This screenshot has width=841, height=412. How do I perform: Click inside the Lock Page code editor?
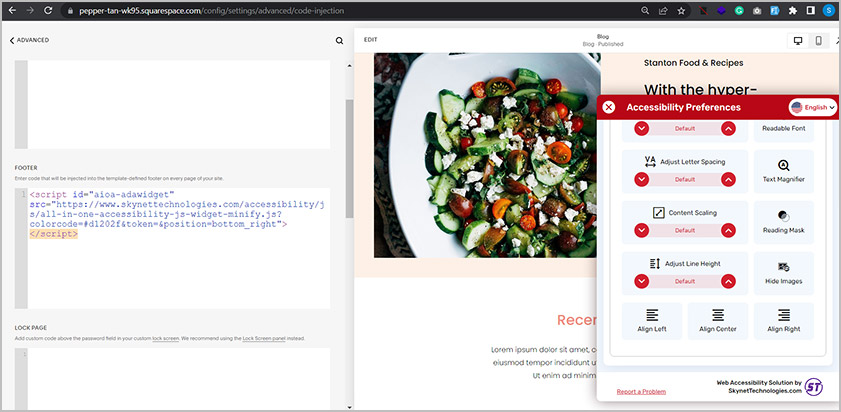(x=179, y=378)
